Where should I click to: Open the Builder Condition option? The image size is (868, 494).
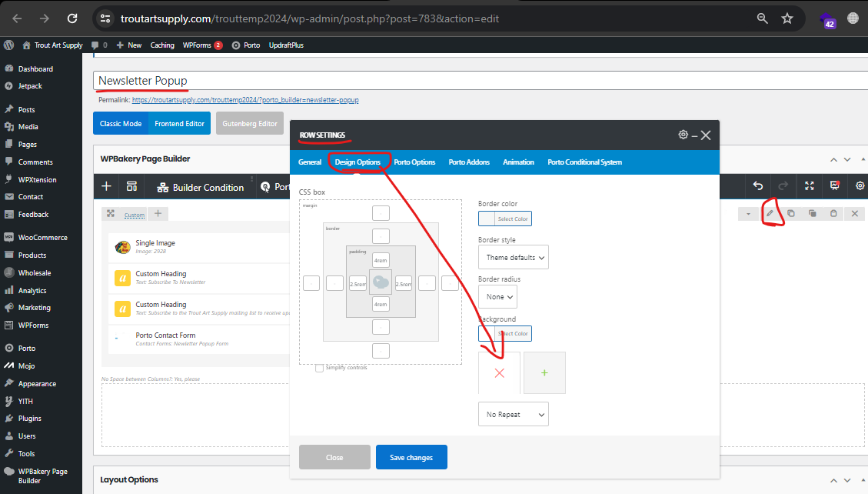[x=201, y=187]
